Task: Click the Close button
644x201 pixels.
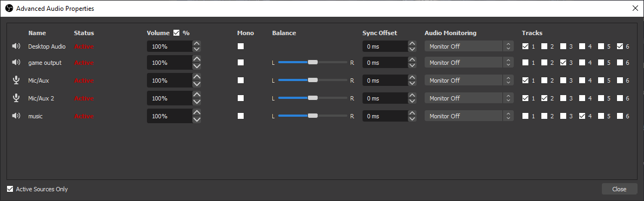Action: [x=619, y=189]
